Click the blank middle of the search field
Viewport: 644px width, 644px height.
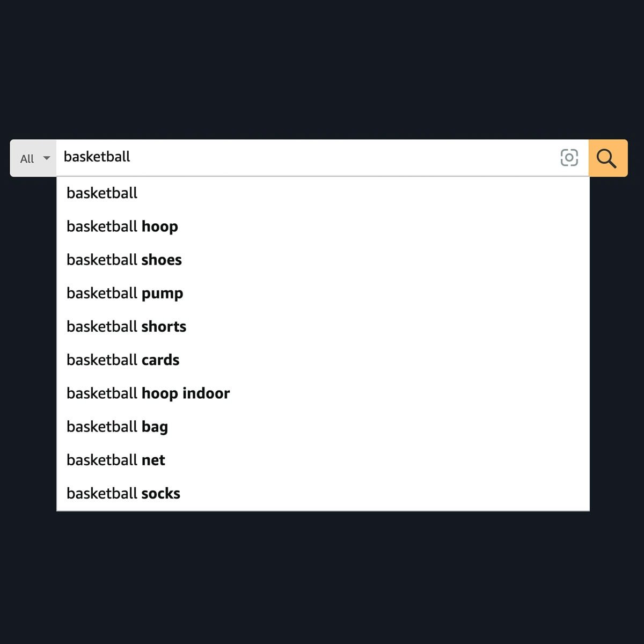(x=343, y=158)
